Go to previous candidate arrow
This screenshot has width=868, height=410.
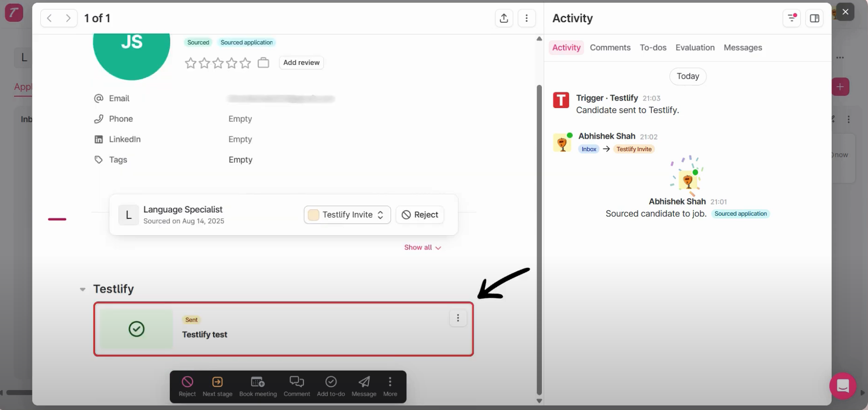[x=50, y=18]
